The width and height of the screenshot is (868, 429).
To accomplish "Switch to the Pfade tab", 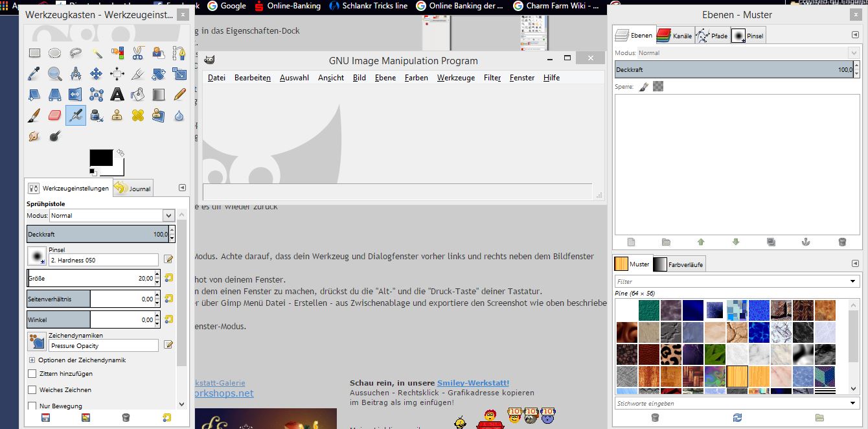I will point(712,36).
